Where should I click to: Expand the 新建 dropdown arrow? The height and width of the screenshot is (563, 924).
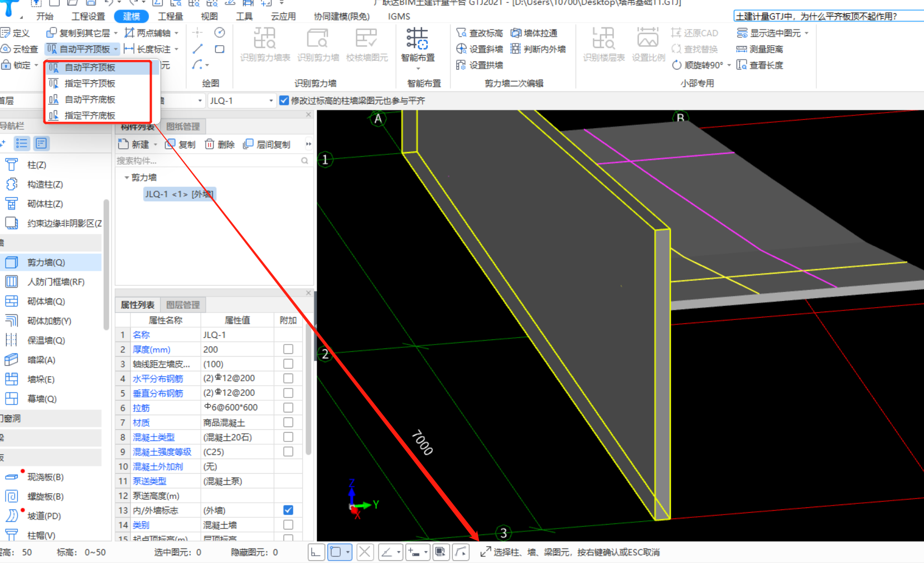155,144
